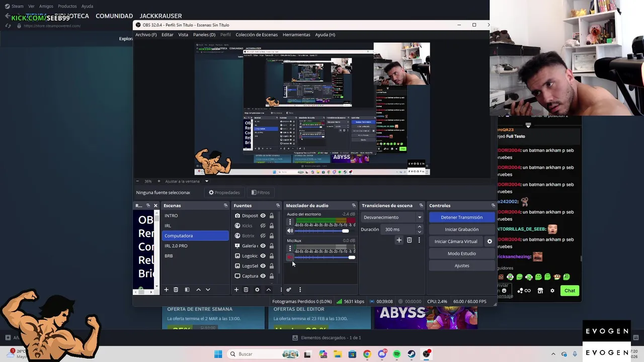The image size is (644, 362).
Task: Hide the Logokic source eye icon
Action: tap(263, 256)
